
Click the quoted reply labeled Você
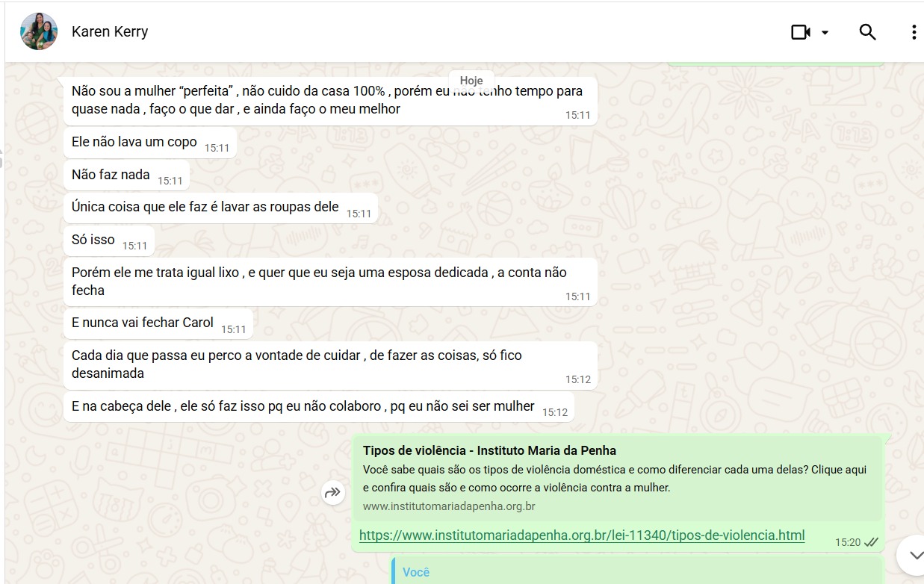416,572
